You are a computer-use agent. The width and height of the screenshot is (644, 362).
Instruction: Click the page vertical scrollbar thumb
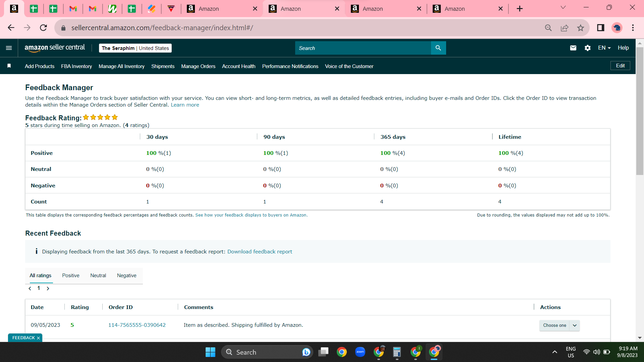[640, 111]
